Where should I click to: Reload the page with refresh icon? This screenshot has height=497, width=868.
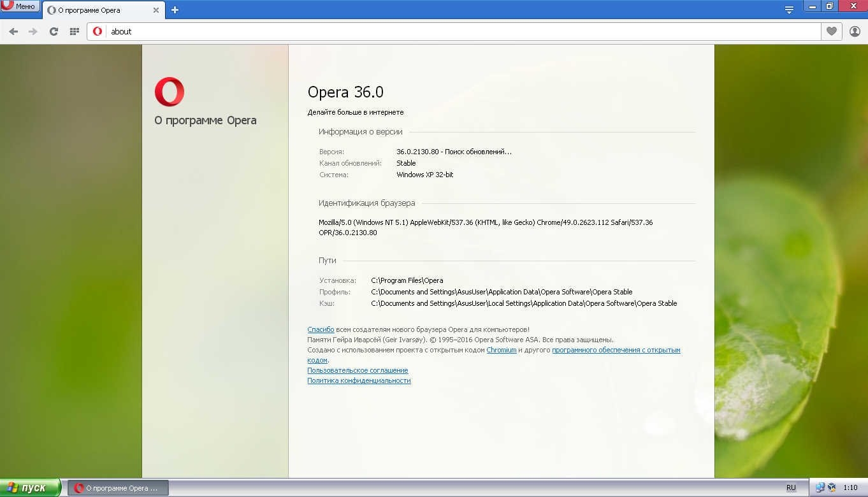pyautogui.click(x=54, y=31)
